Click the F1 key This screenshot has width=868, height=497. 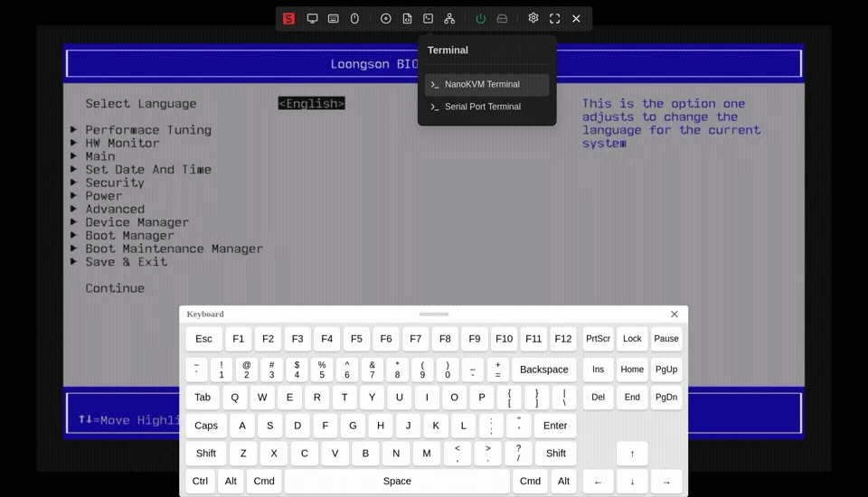pyautogui.click(x=239, y=339)
